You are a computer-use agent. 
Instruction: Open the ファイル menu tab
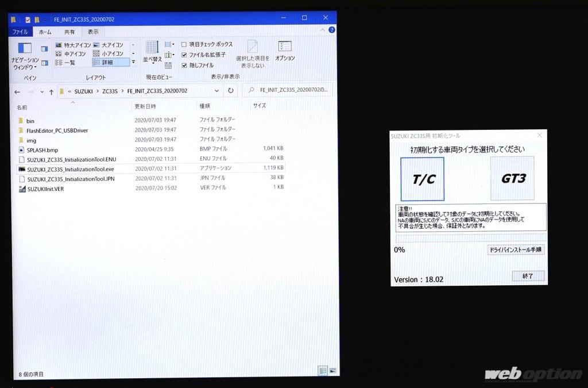click(21, 32)
